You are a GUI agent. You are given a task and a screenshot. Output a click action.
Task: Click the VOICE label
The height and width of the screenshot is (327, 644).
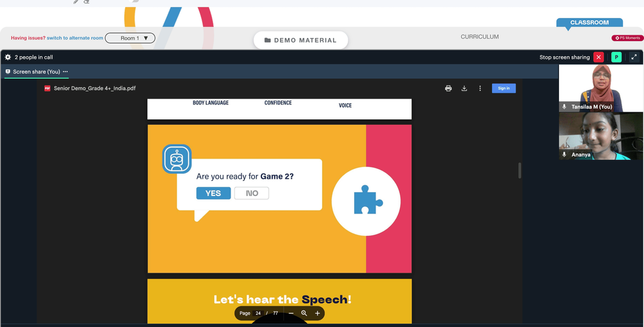coord(345,105)
